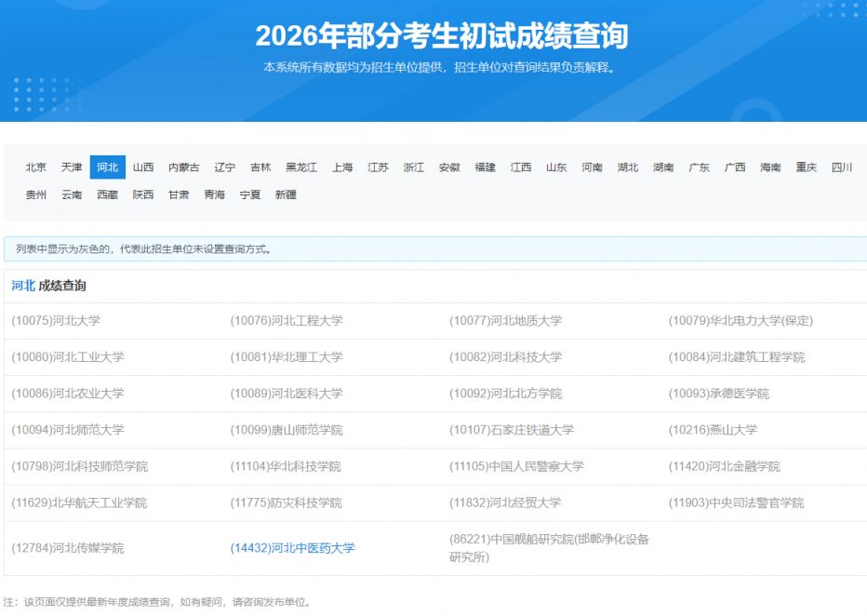Open the 内蒙古 province tab
This screenshot has width=867, height=616.
coord(183,167)
